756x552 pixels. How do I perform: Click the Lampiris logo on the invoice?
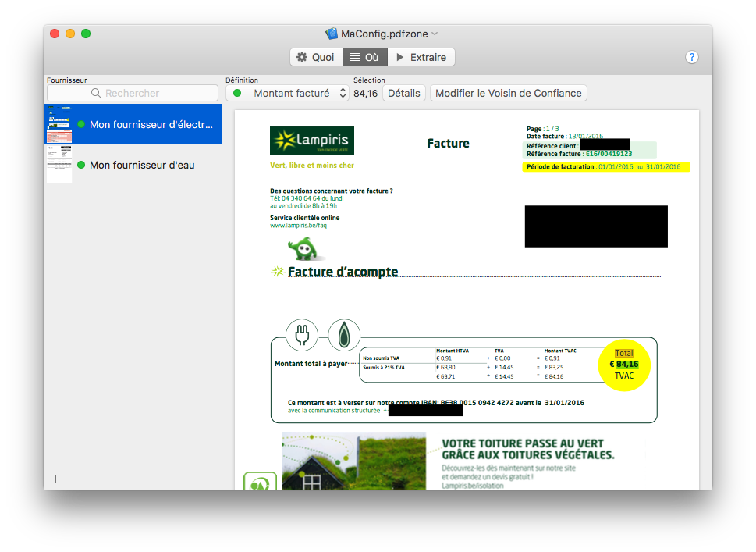click(x=311, y=141)
